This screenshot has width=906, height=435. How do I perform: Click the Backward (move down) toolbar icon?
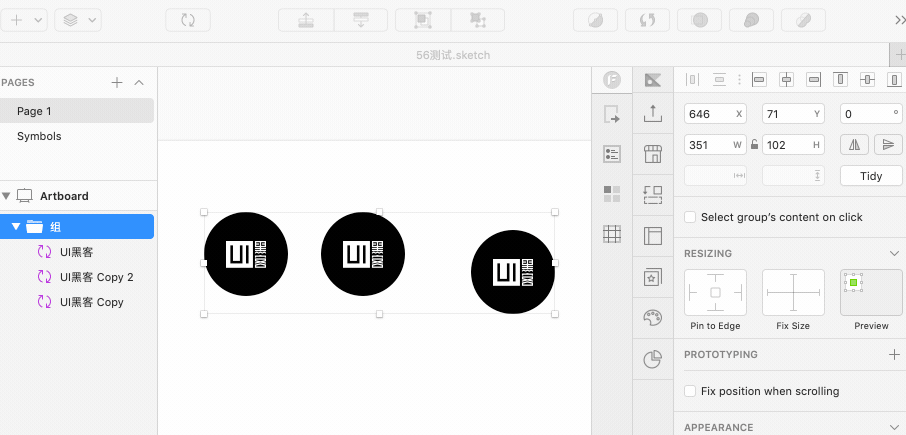[361, 20]
